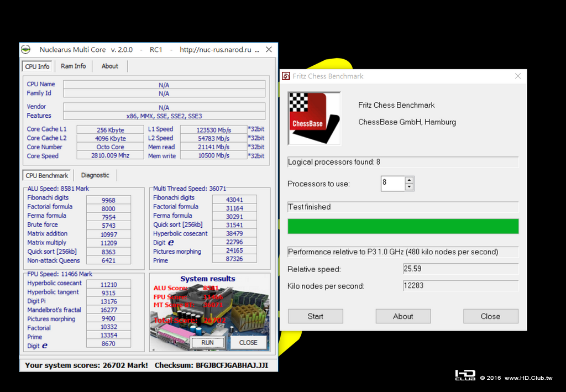This screenshot has width=566, height=392.
Task: Start the Fritz Chess benchmark
Action: click(316, 316)
